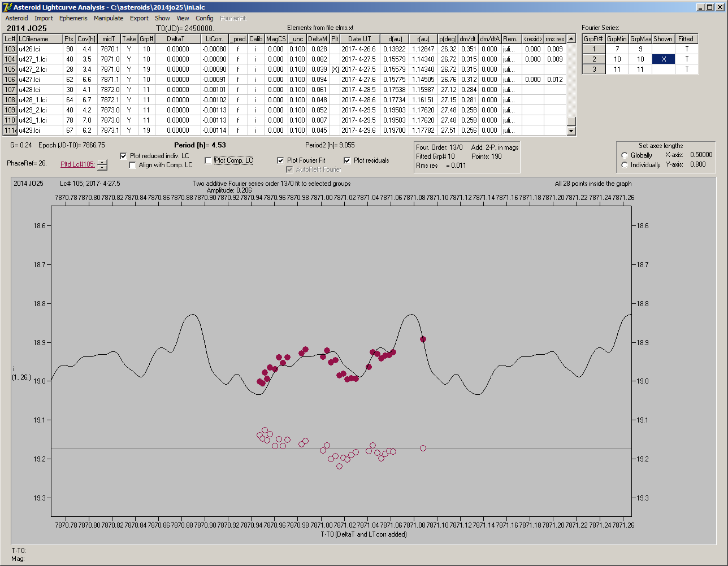This screenshot has height=566, width=728.
Task: Open the Config menu
Action: [x=205, y=18]
